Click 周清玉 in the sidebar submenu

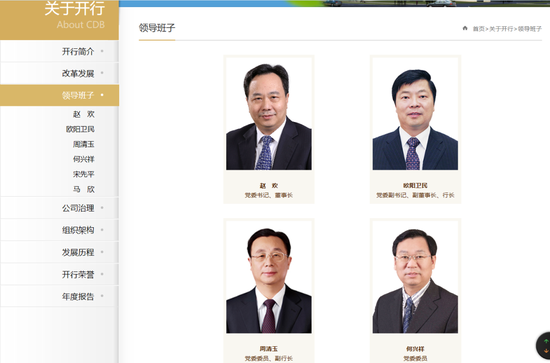[84, 144]
